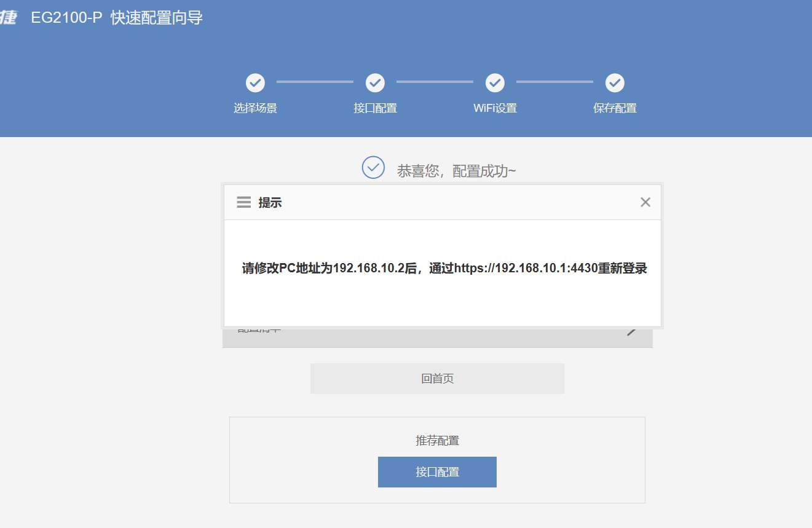Select the 接口配置 step label in header

375,109
